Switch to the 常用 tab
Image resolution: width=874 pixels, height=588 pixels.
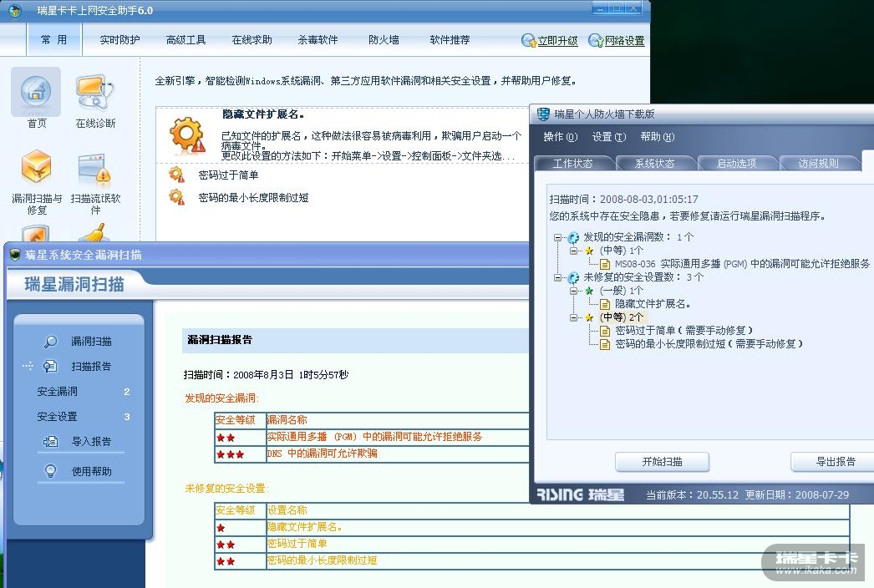[54, 39]
